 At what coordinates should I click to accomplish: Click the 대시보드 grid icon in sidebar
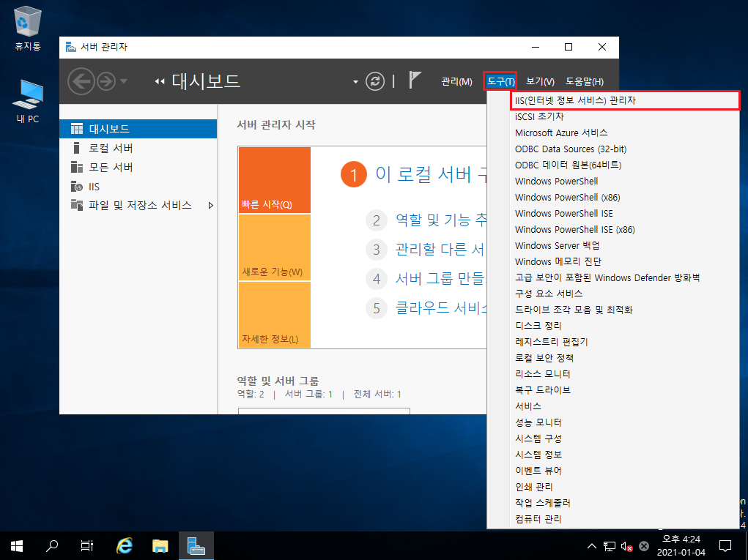[x=76, y=129]
